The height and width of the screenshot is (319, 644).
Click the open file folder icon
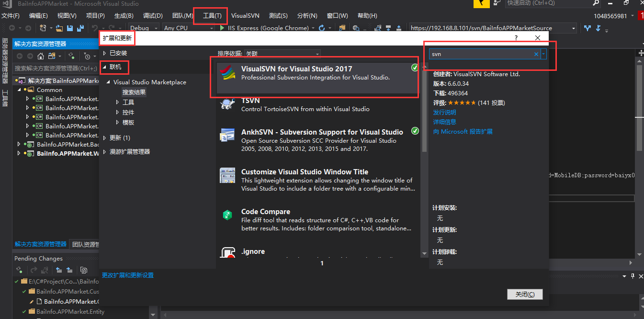click(x=59, y=28)
